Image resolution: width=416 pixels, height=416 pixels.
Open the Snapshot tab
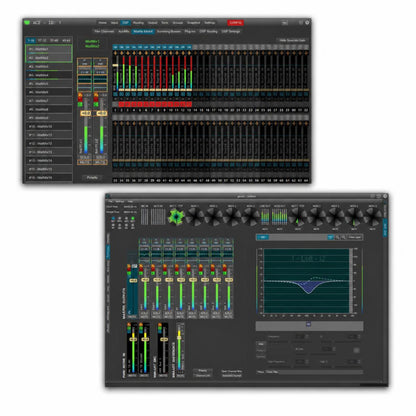(193, 23)
